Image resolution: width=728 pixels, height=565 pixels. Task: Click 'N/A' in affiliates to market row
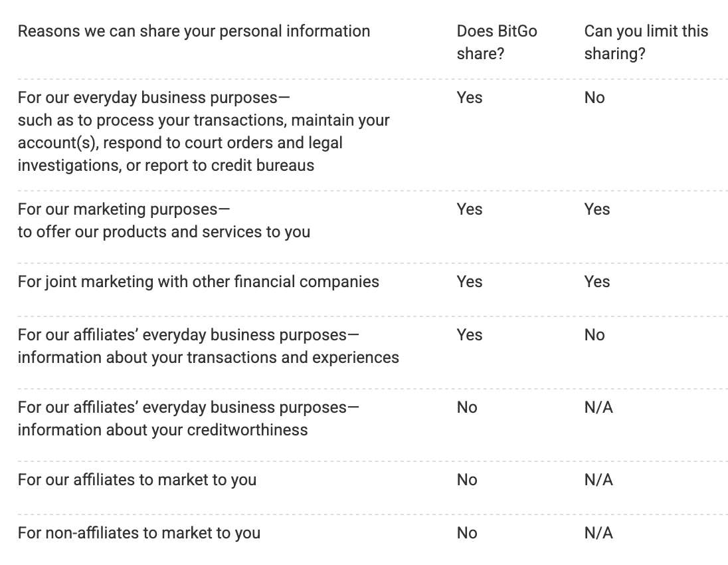[598, 479]
